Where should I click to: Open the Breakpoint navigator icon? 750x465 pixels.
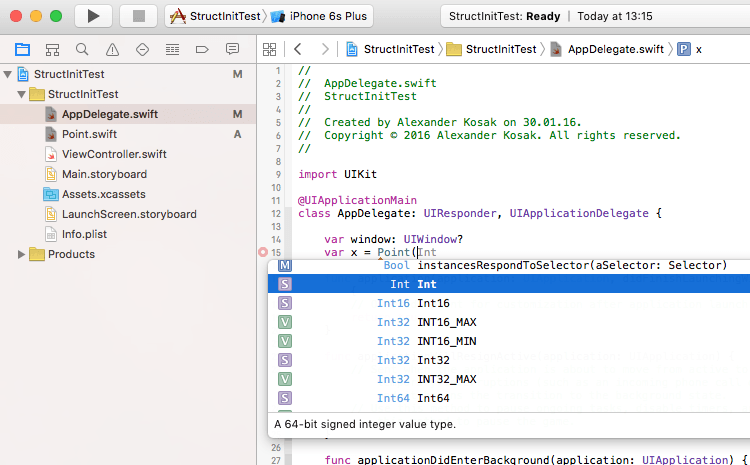tap(202, 49)
